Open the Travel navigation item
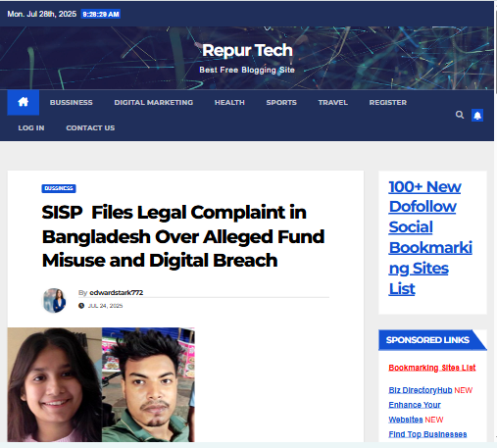This screenshot has width=497, height=448. (333, 103)
